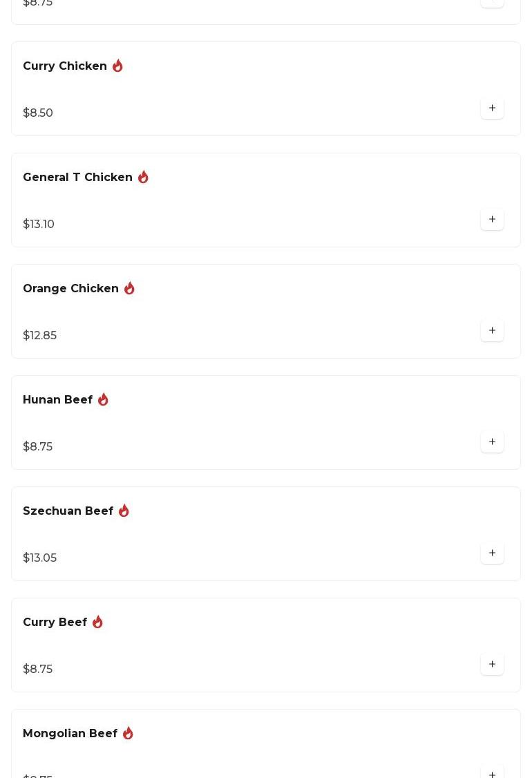Open the Curry Chicken item title
Screen dimensions: 532x778
[x=65, y=66]
